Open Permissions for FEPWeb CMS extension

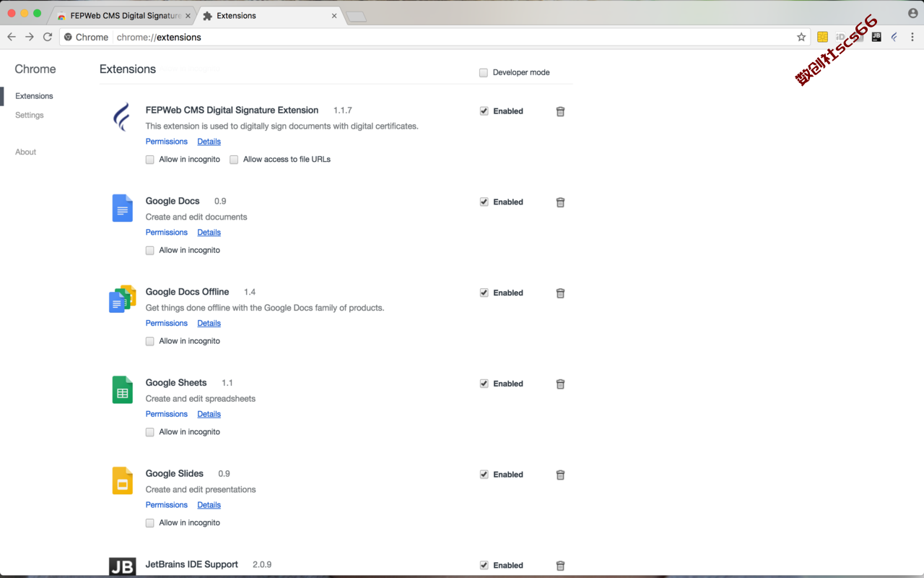167,142
